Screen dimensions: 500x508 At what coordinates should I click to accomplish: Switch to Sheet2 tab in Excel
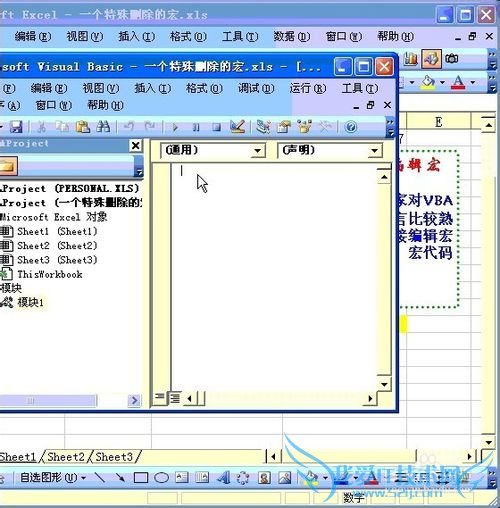coord(66,457)
